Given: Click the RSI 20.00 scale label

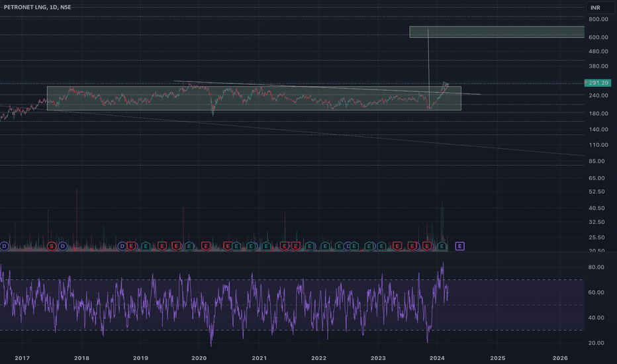Looking at the screenshot, I should [x=596, y=343].
